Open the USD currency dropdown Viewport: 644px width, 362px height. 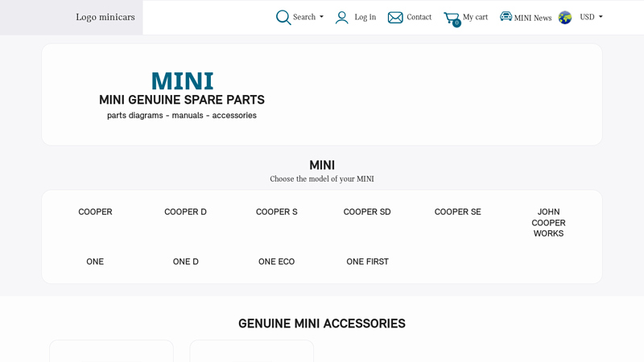[591, 17]
